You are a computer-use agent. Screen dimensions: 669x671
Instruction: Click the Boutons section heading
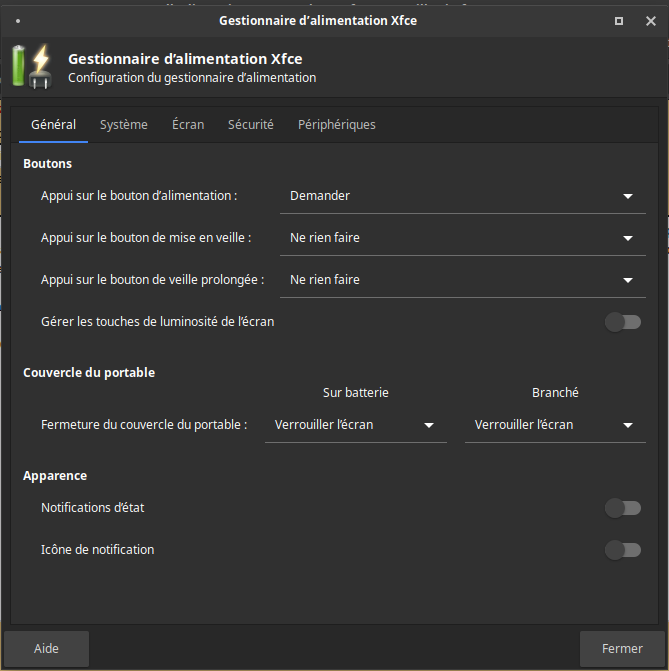tap(48, 164)
